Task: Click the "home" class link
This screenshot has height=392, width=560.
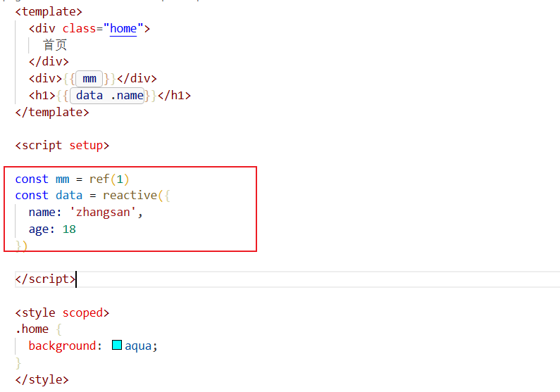Action: 123,29
